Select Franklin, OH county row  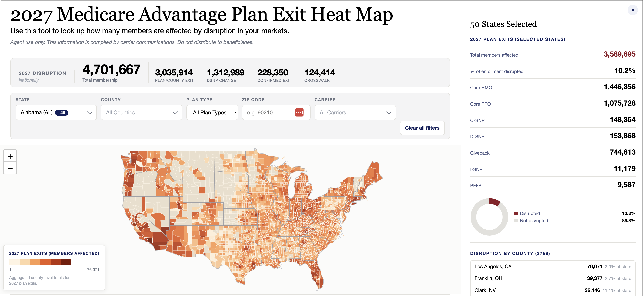coord(553,278)
